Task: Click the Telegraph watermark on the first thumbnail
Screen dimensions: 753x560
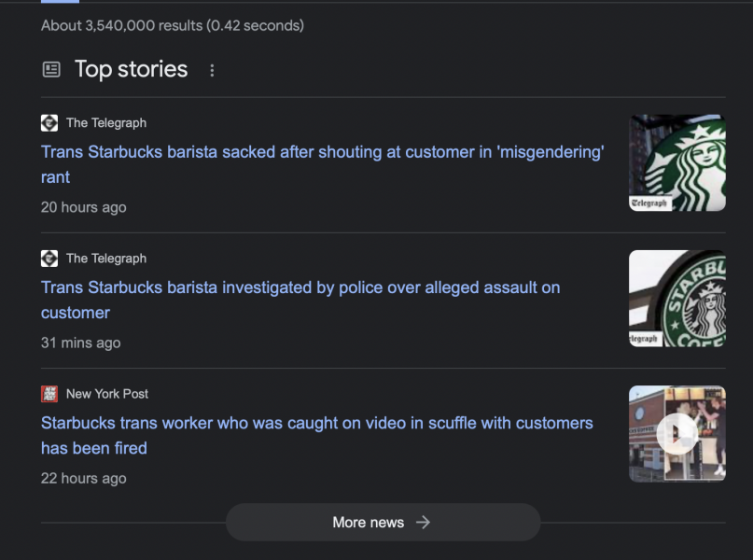Action: (x=650, y=203)
